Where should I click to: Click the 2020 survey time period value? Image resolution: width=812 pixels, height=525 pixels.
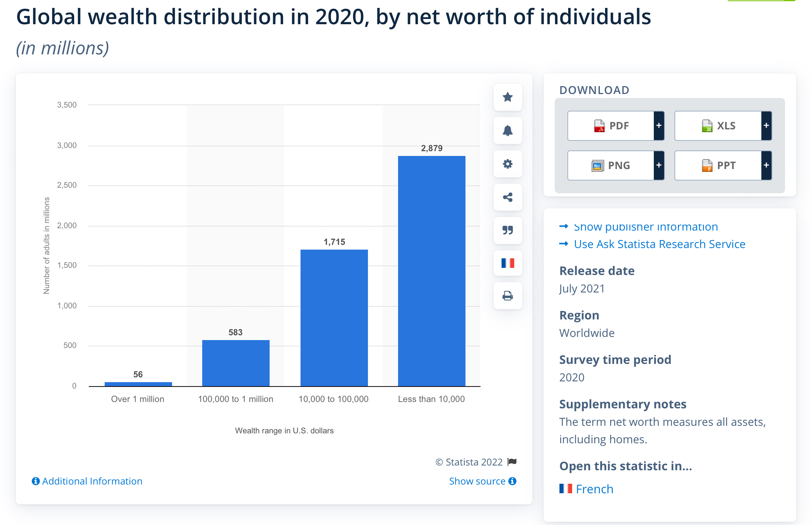(572, 377)
